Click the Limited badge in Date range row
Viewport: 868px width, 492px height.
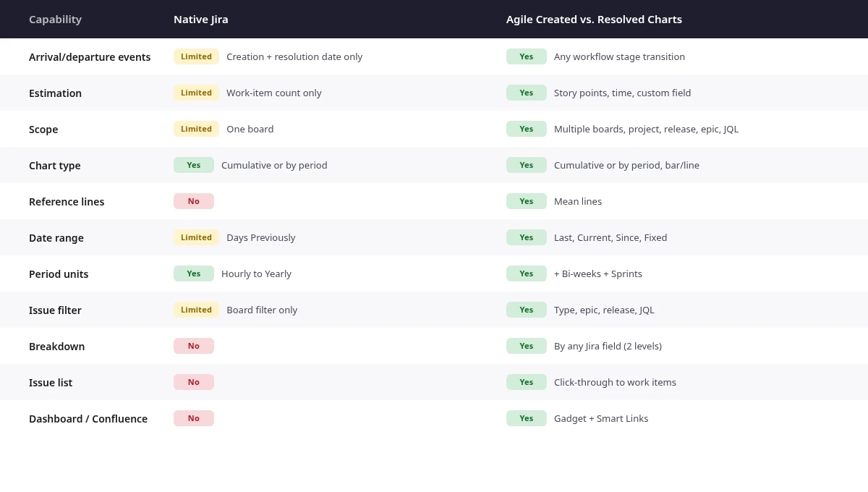pyautogui.click(x=196, y=237)
